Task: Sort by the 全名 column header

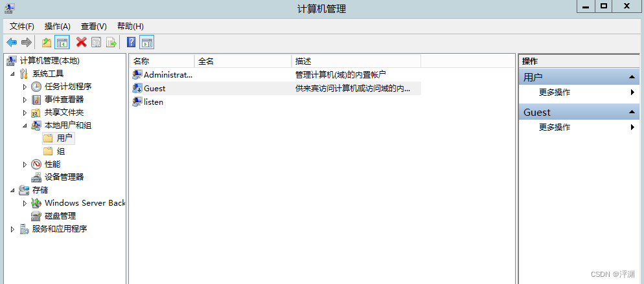Action: point(243,61)
